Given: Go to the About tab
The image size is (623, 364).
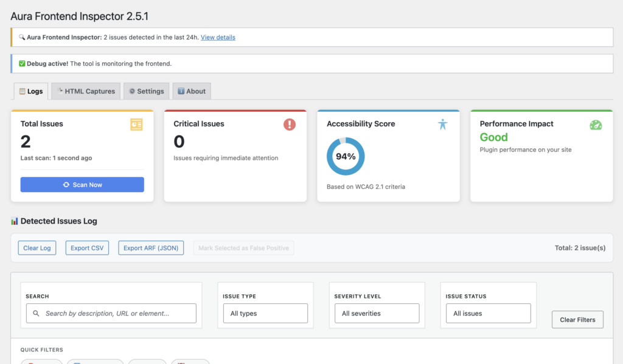Looking at the screenshot, I should [x=191, y=91].
